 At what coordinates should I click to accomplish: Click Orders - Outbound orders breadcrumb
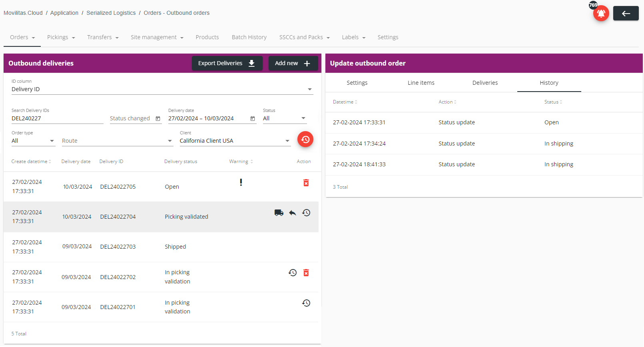[177, 13]
